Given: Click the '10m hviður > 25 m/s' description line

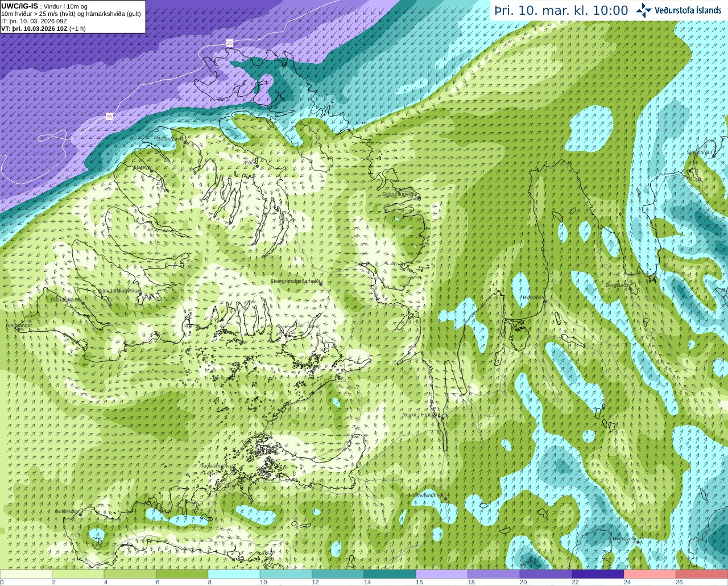Looking at the screenshot, I should 71,14.
